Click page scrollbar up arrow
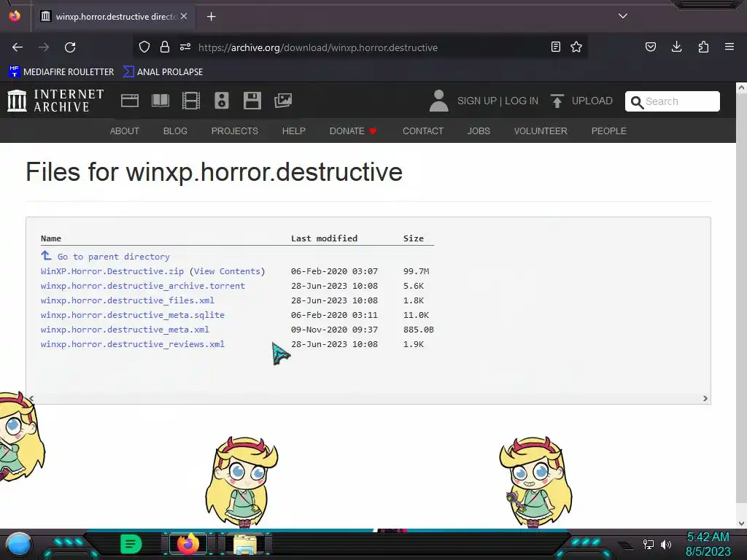Viewport: 747px width, 560px height. tap(741, 88)
